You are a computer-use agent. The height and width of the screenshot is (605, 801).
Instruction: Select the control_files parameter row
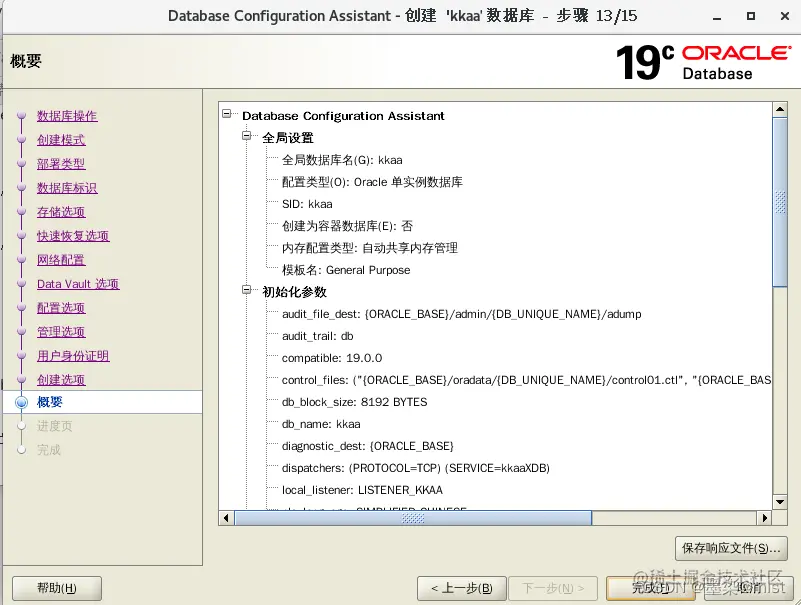click(526, 380)
